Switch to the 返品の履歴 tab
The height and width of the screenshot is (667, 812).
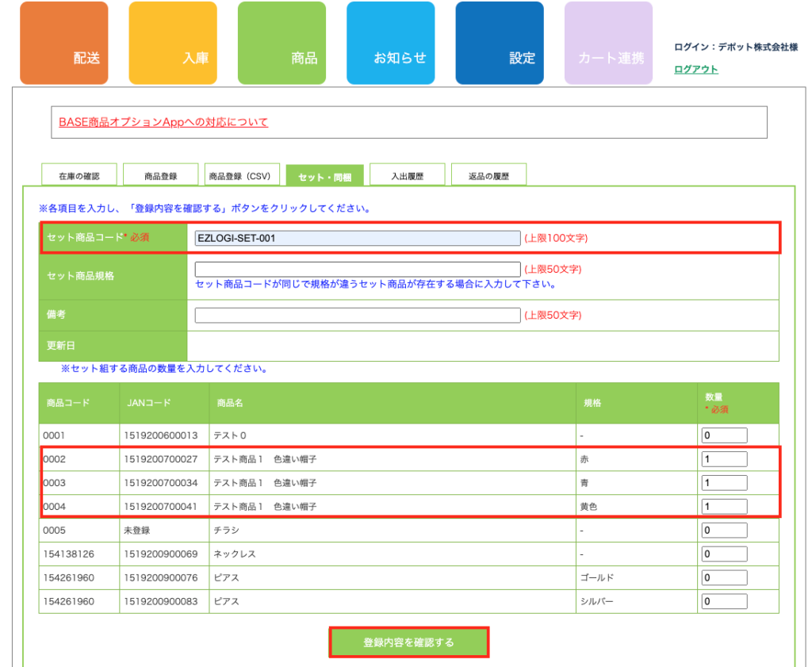tap(488, 175)
